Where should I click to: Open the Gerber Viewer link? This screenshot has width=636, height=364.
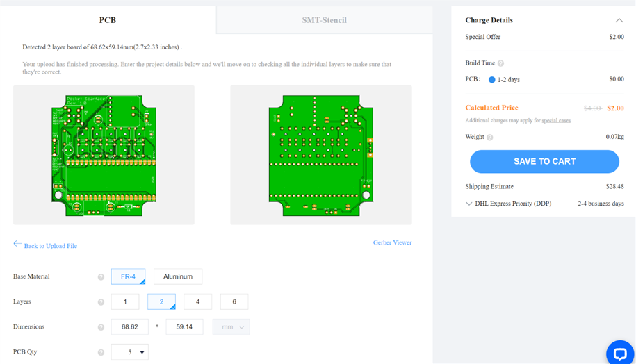pyautogui.click(x=392, y=242)
